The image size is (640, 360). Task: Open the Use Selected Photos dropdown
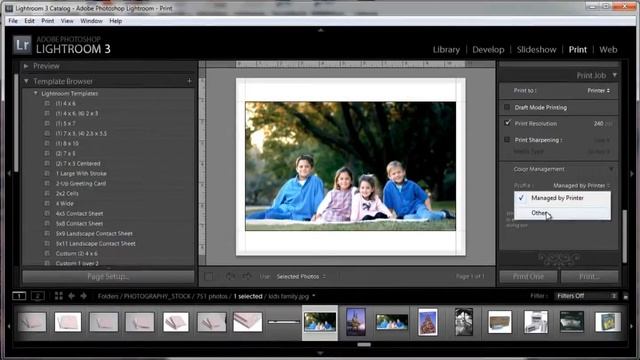tap(301, 276)
